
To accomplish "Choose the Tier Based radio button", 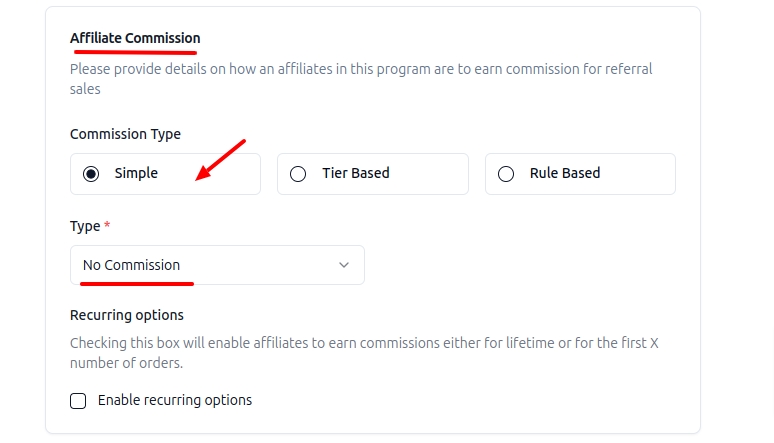I will click(298, 174).
